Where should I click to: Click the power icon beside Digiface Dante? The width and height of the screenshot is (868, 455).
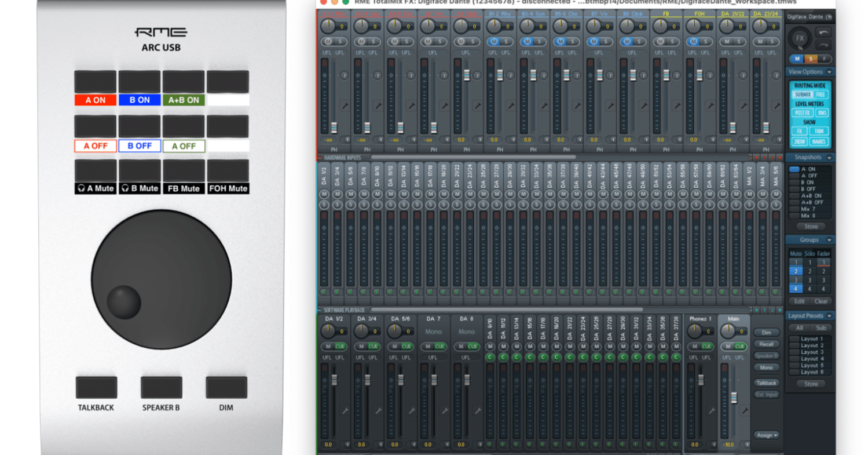click(829, 16)
